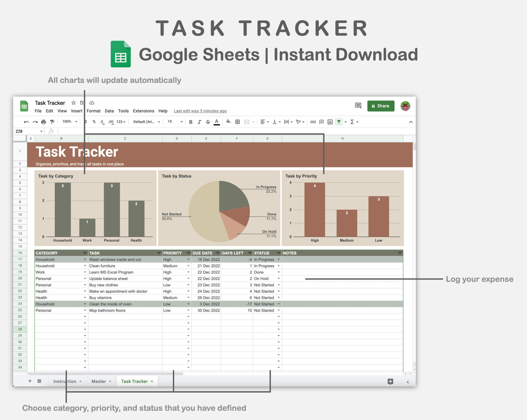Screen dimensions: 527x420
Task: Open print settings
Action: 43,122
